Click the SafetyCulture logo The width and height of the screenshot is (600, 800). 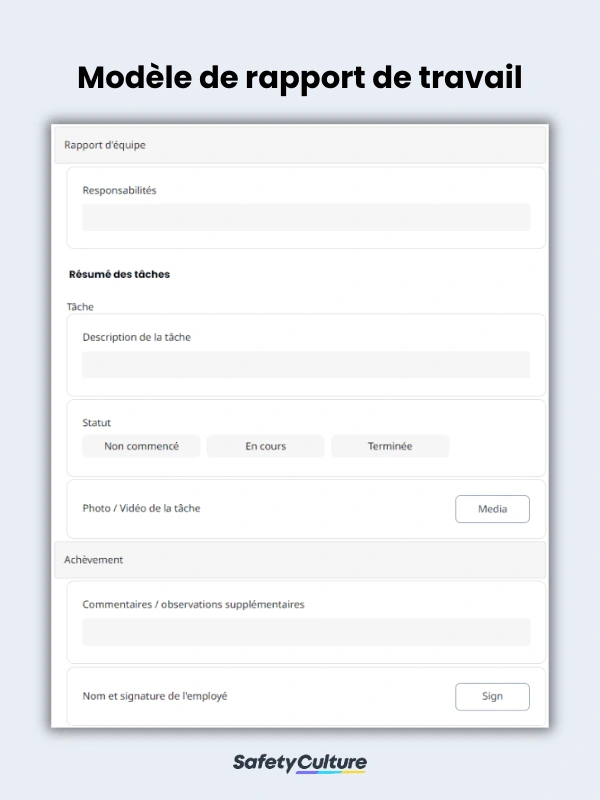300,763
